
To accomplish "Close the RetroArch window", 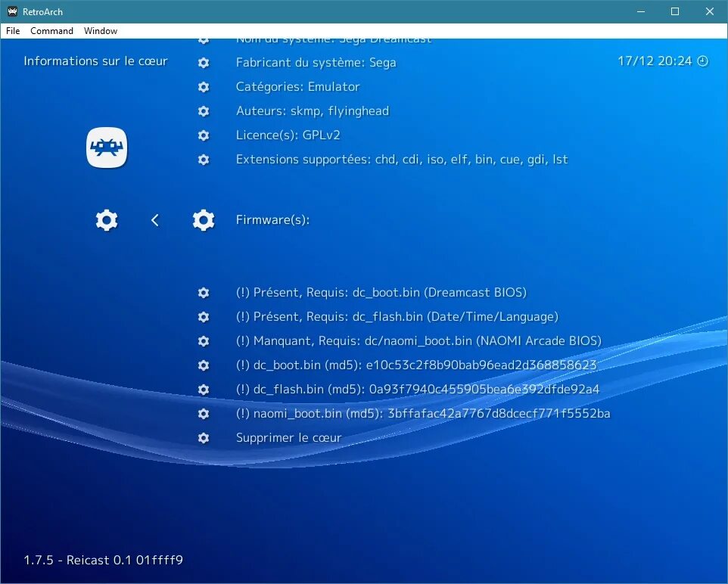I will pyautogui.click(x=709, y=11).
